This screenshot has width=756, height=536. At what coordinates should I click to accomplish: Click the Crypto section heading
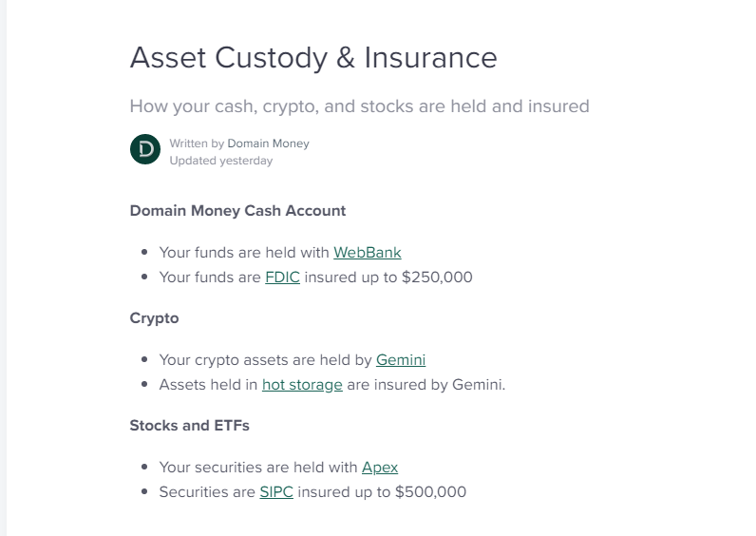tap(154, 318)
